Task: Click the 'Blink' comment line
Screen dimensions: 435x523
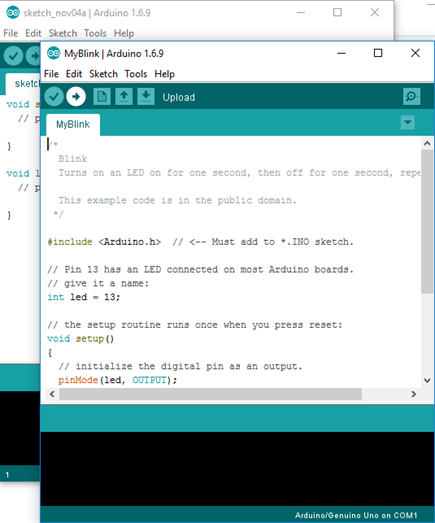Action: [x=73, y=159]
